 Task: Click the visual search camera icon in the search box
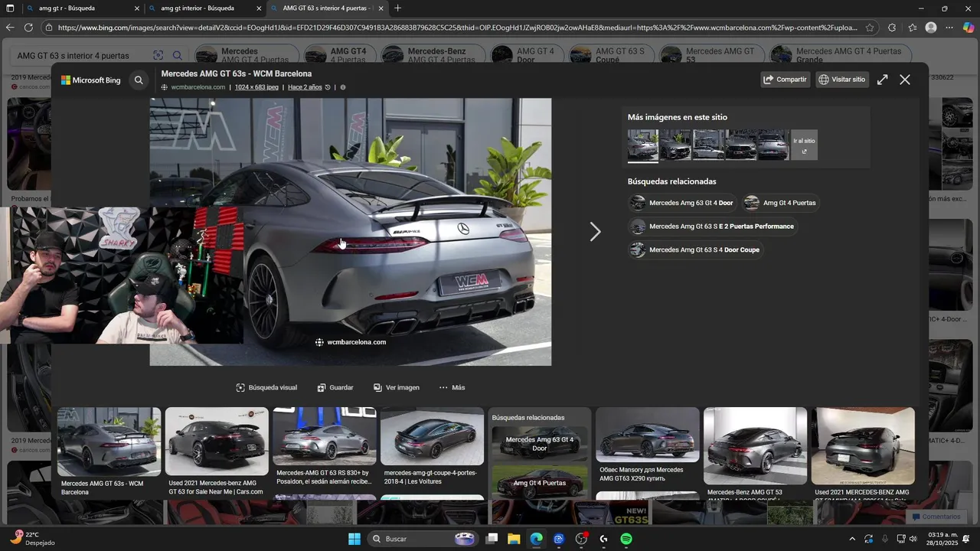(x=158, y=55)
